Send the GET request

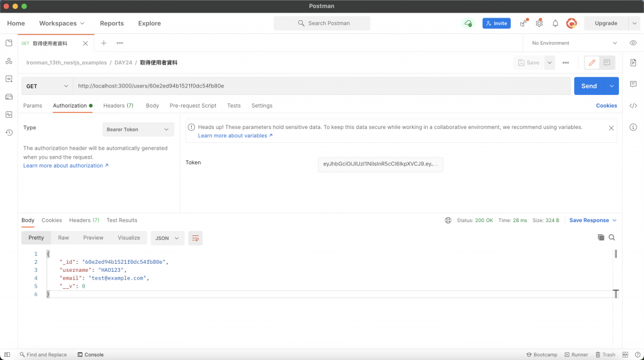(x=589, y=86)
